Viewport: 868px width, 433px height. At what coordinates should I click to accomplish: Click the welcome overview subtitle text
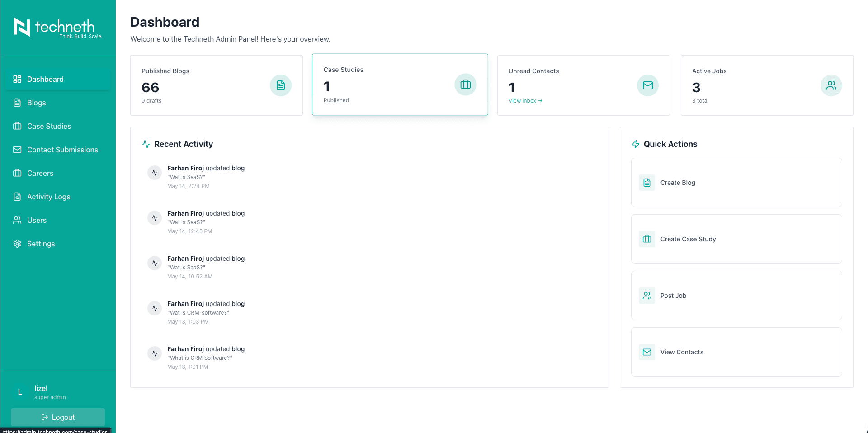point(231,39)
